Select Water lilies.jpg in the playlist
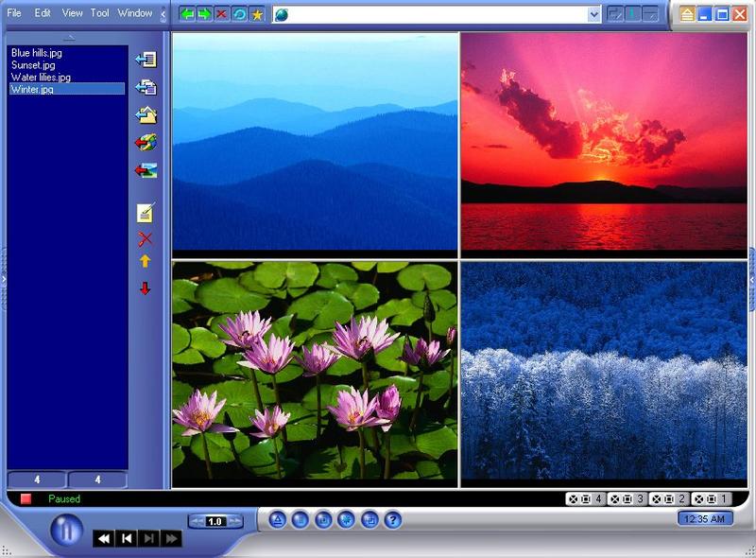The height and width of the screenshot is (558, 756). [x=41, y=77]
